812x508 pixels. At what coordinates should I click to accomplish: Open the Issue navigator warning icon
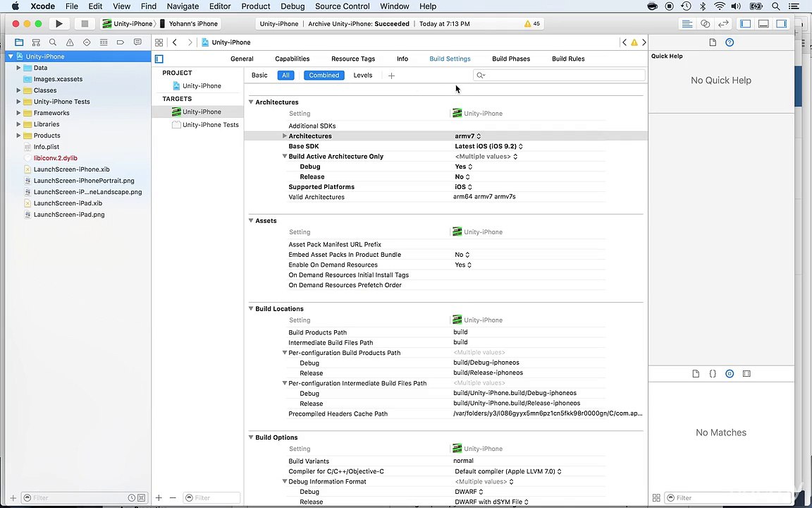[x=70, y=42]
